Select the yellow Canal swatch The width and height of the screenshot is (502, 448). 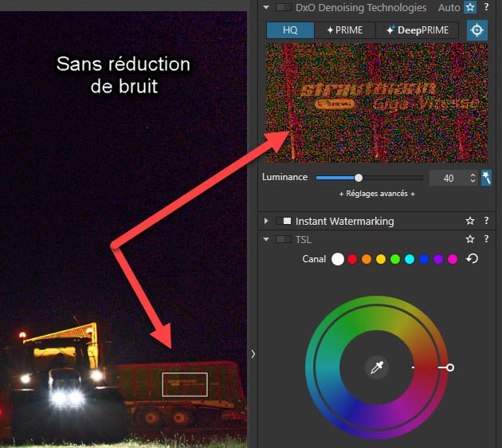pyautogui.click(x=381, y=259)
